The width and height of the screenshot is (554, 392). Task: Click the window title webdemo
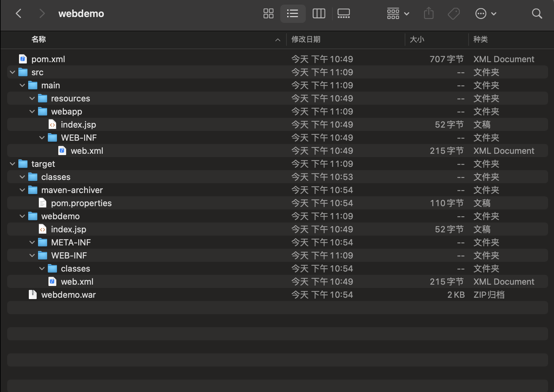tap(81, 13)
